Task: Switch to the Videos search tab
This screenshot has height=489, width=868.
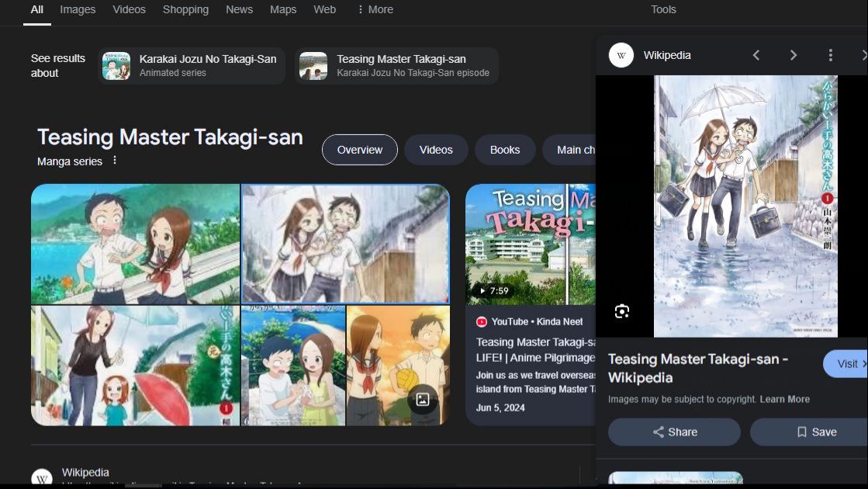Action: tap(129, 9)
